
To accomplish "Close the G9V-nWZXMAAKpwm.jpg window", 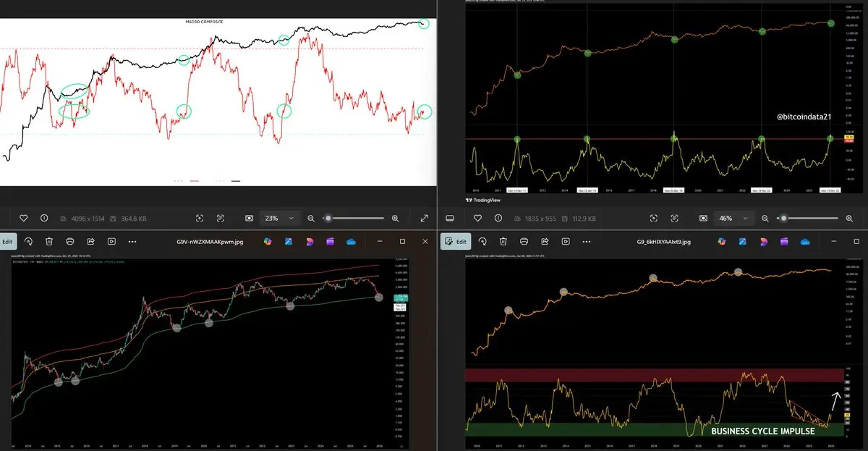I will 424,242.
